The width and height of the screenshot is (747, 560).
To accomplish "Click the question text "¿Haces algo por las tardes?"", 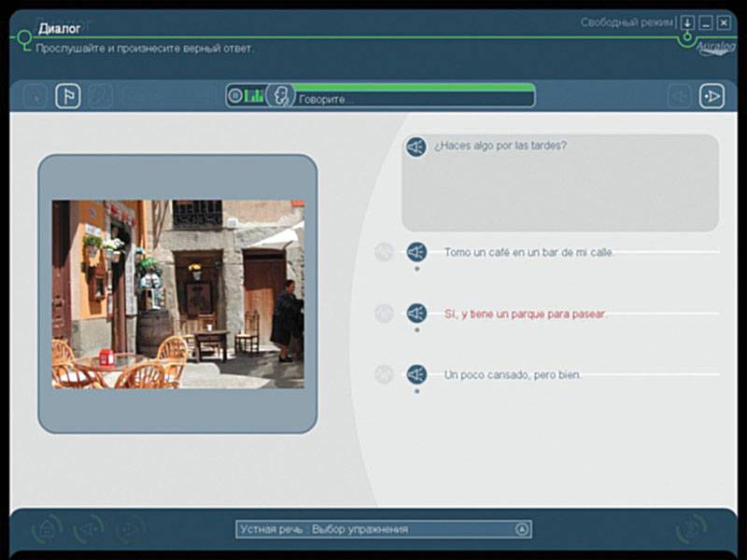I will pos(500,146).
